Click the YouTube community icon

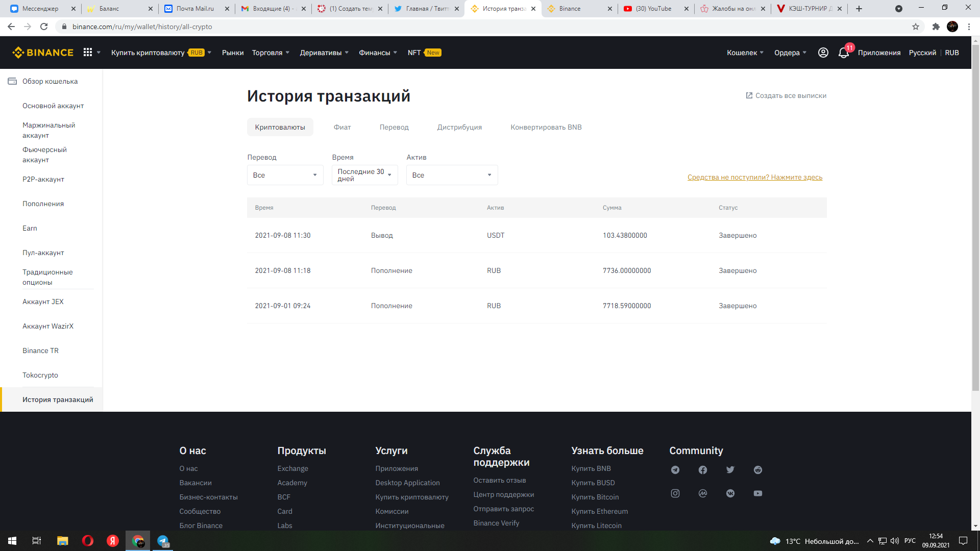[x=758, y=493]
